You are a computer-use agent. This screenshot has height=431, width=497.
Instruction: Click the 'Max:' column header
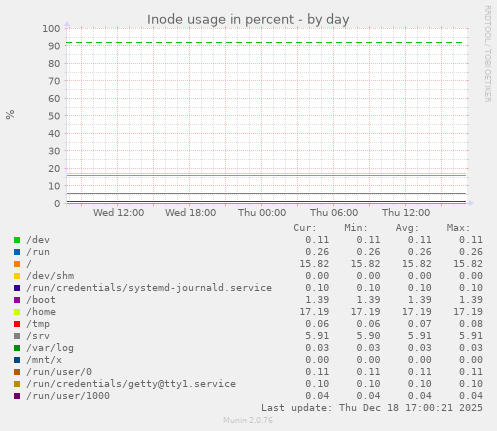[458, 228]
